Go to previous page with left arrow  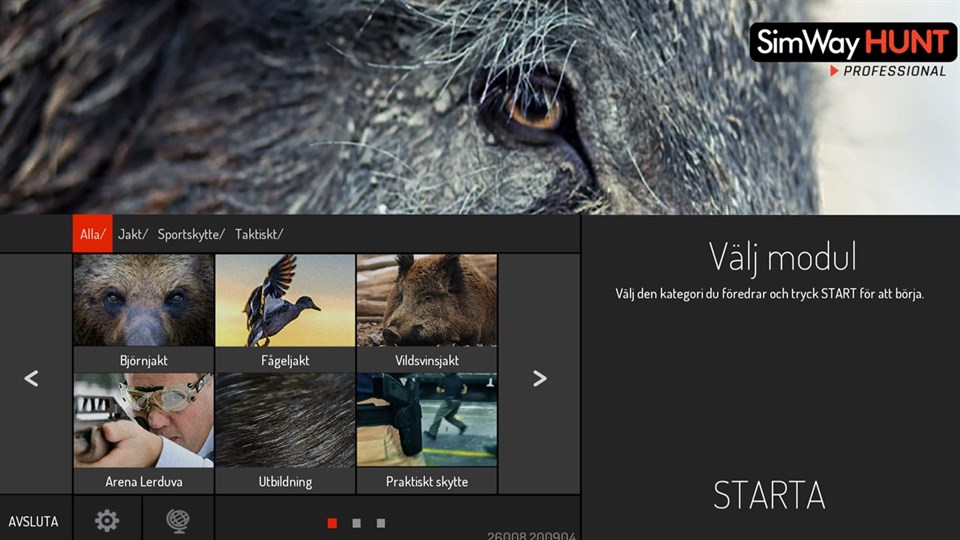[x=31, y=378]
